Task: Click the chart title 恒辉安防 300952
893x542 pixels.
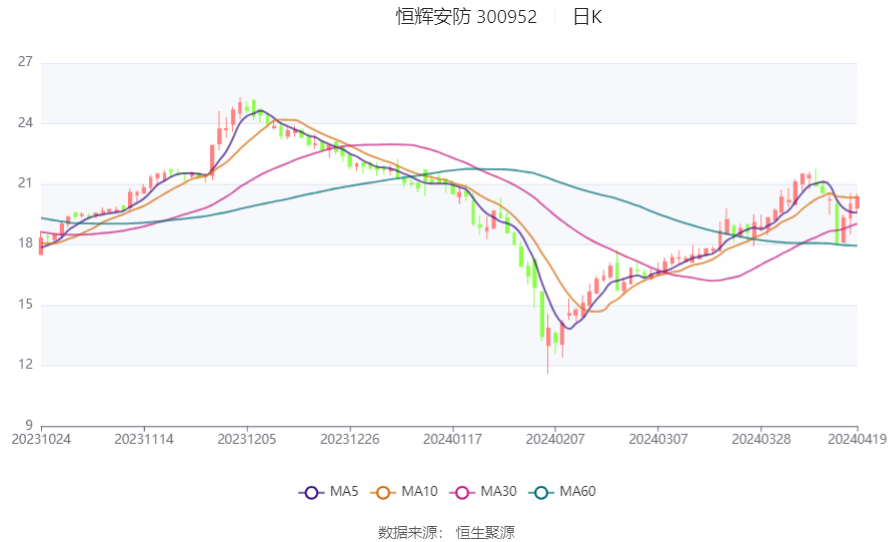Action: [466, 17]
